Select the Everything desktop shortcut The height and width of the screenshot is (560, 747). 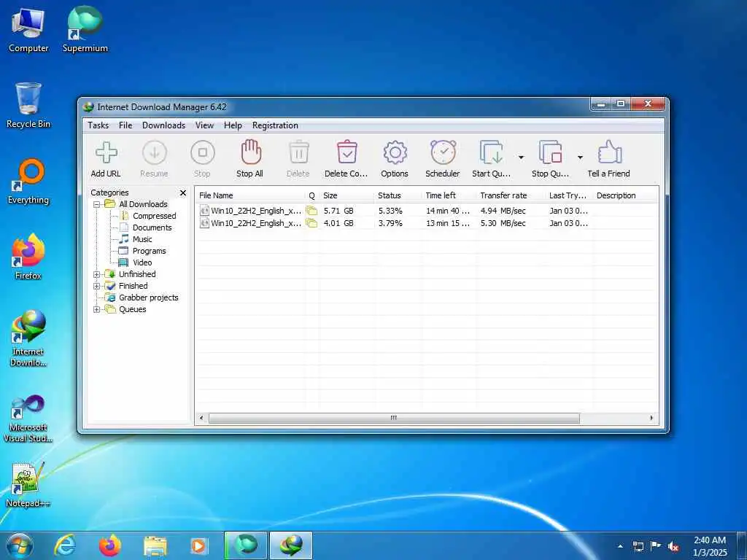[28, 182]
